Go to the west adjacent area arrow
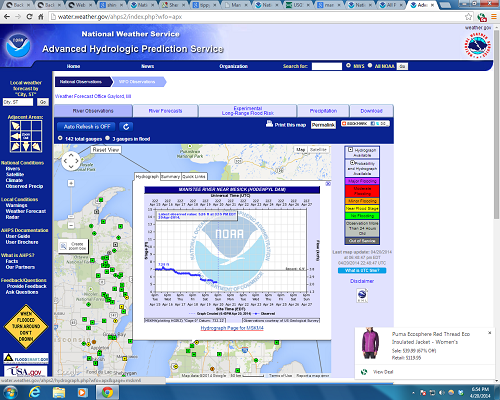 [15, 136]
